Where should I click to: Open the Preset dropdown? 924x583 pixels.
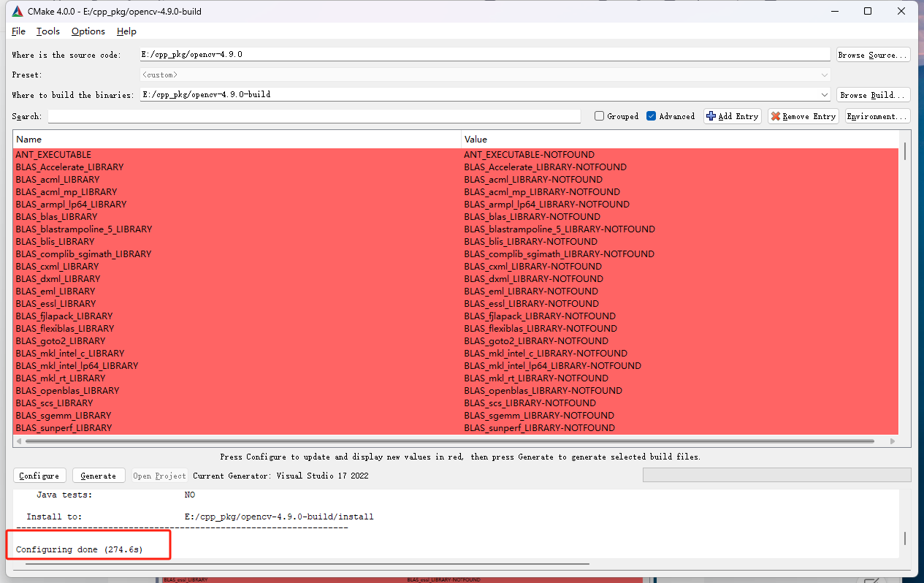(825, 74)
